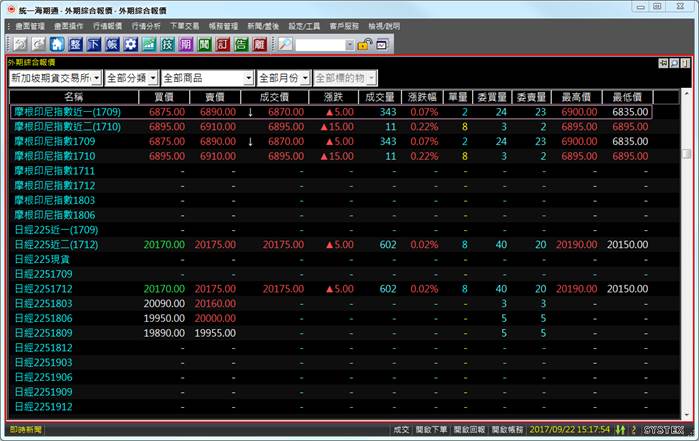Viewport: 699px width, 441px height.
Task: Click the 成交 button in status bar
Action: 401,430
